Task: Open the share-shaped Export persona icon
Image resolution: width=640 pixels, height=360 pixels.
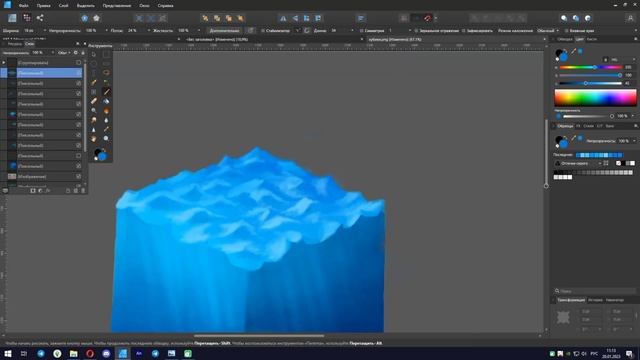Action: [40, 18]
